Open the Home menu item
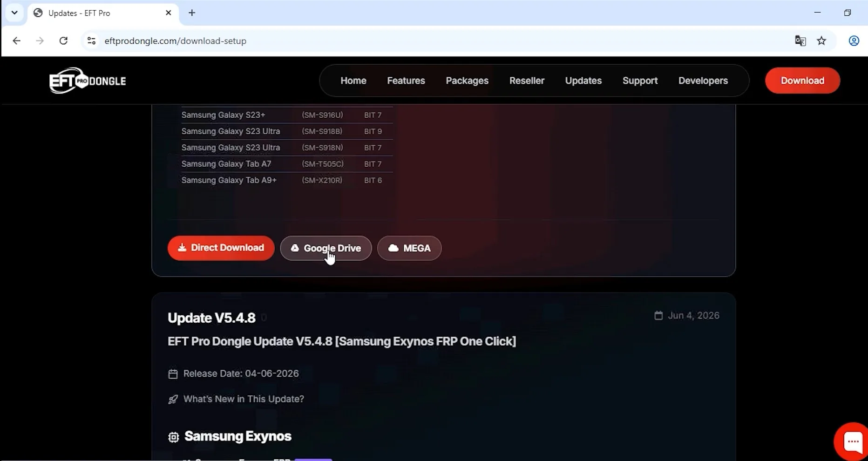868x461 pixels. coord(353,81)
